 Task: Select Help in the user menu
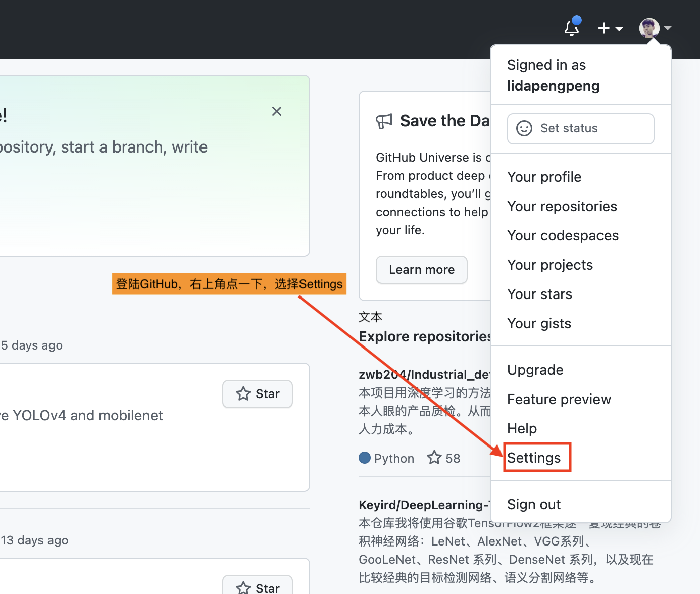522,428
